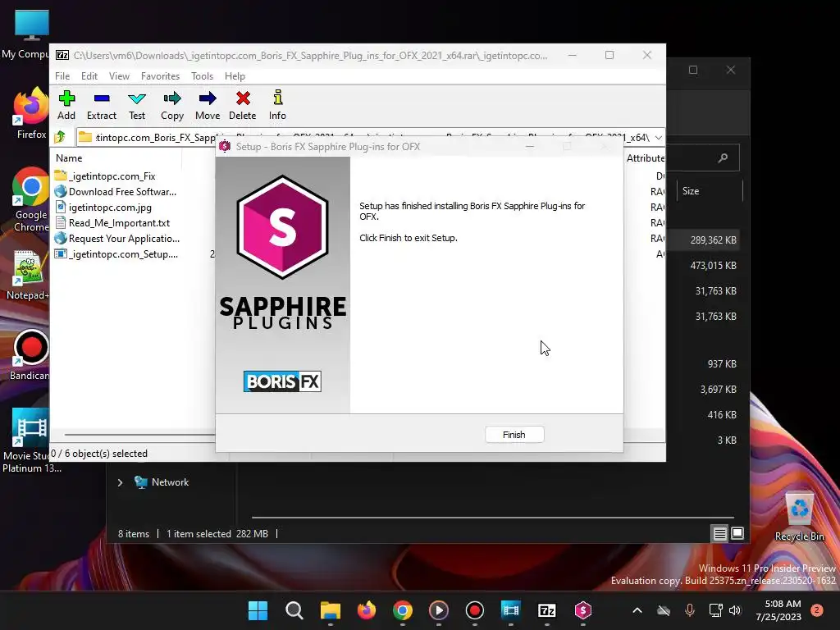Click the 7-Zip taskbar icon
This screenshot has height=630, width=840.
547,610
